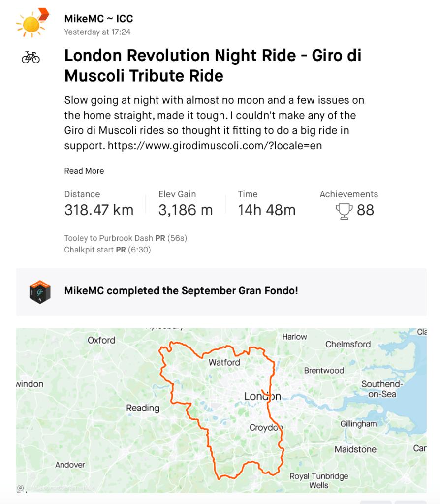Open Tooley to Purbrook Dash segment
Viewport: 440px width, 504px height.
pos(109,238)
